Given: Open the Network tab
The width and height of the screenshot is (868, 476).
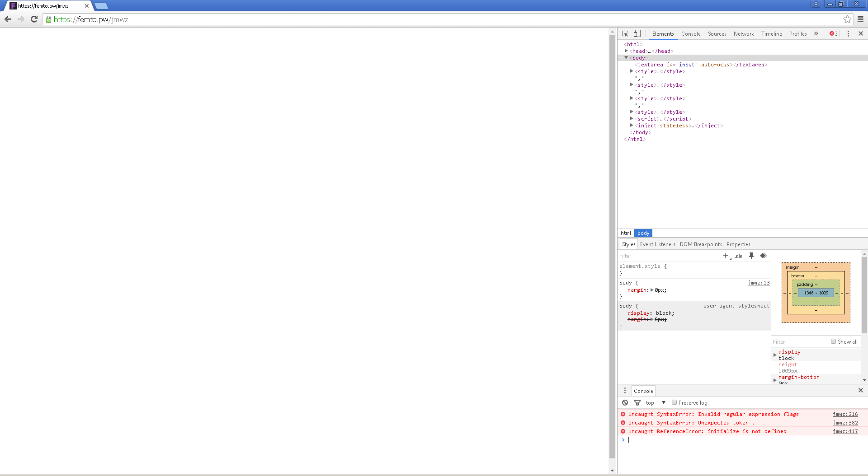Looking at the screenshot, I should (744, 34).
